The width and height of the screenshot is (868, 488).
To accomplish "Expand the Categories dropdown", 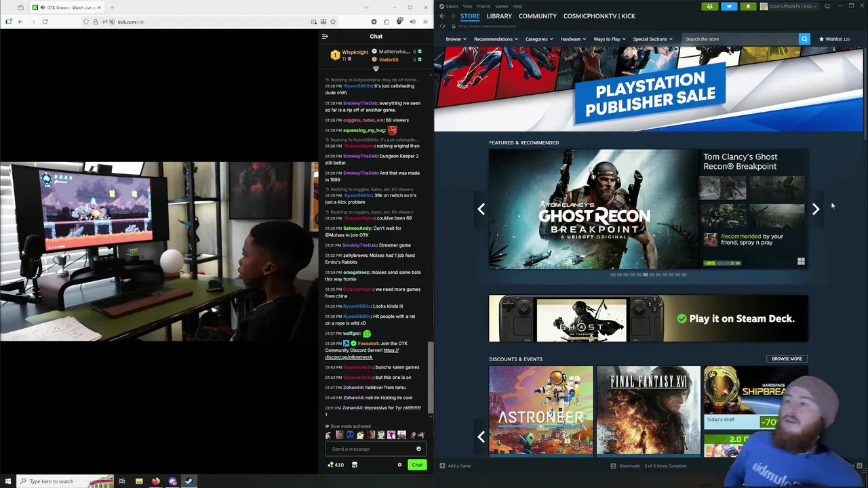I will [x=539, y=39].
